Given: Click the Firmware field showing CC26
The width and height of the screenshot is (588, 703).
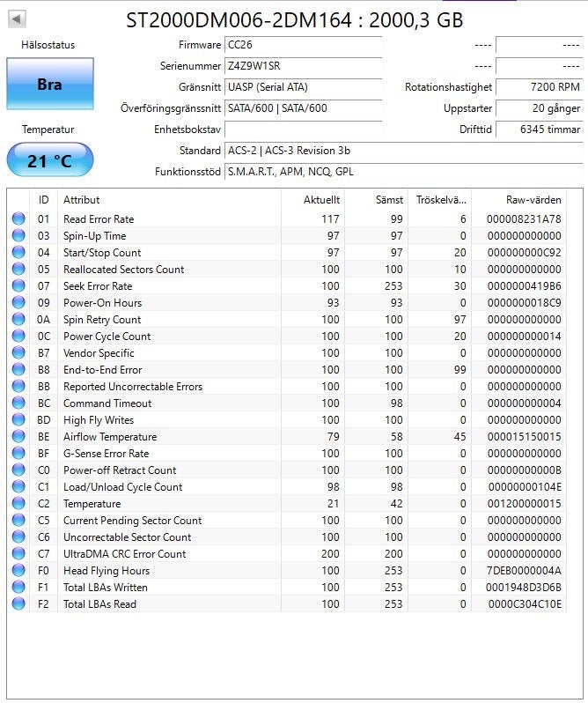Looking at the screenshot, I should pos(303,45).
